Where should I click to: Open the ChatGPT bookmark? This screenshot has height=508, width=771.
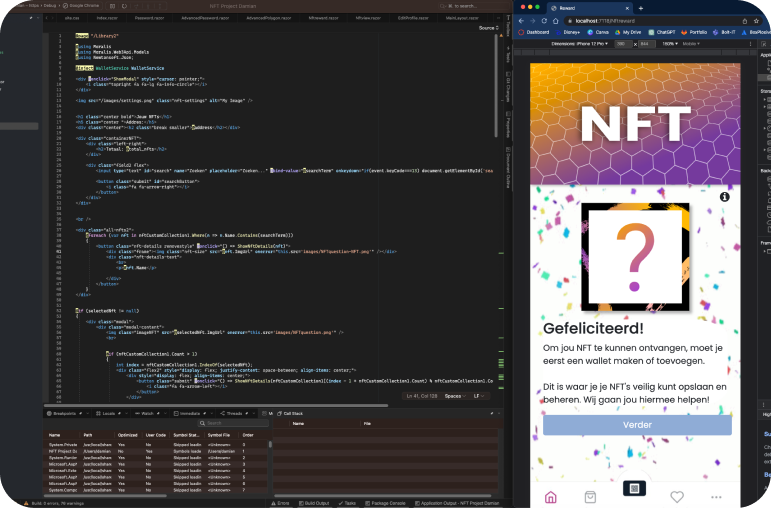pyautogui.click(x=664, y=32)
